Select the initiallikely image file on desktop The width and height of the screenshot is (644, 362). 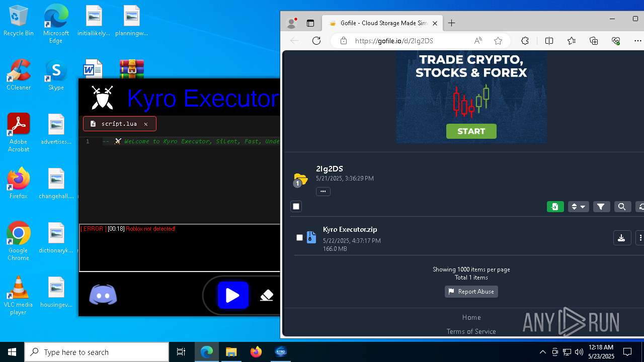(x=94, y=21)
